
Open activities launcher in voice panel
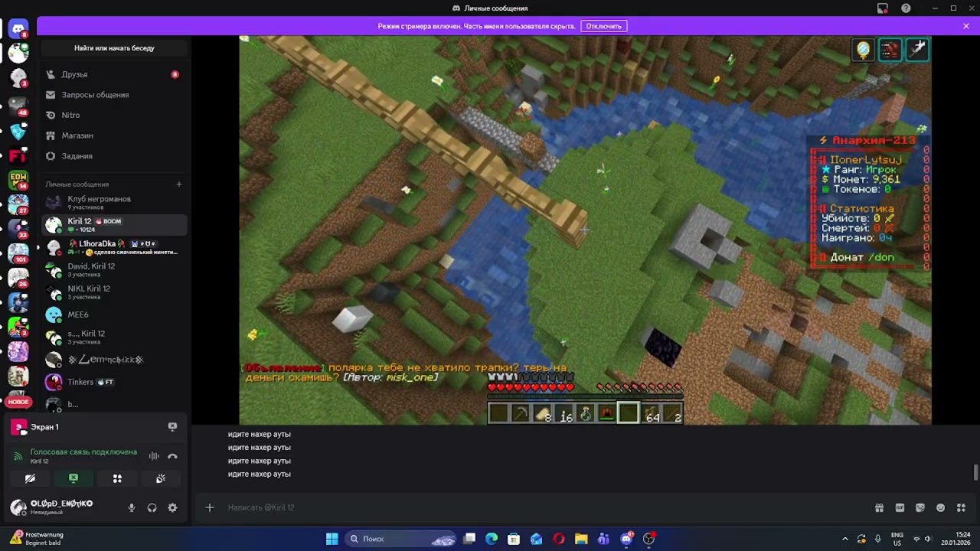point(117,478)
